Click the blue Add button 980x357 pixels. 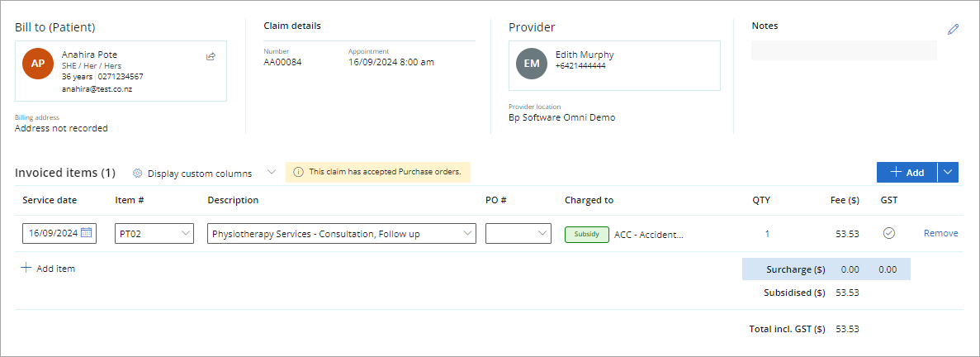click(x=907, y=172)
